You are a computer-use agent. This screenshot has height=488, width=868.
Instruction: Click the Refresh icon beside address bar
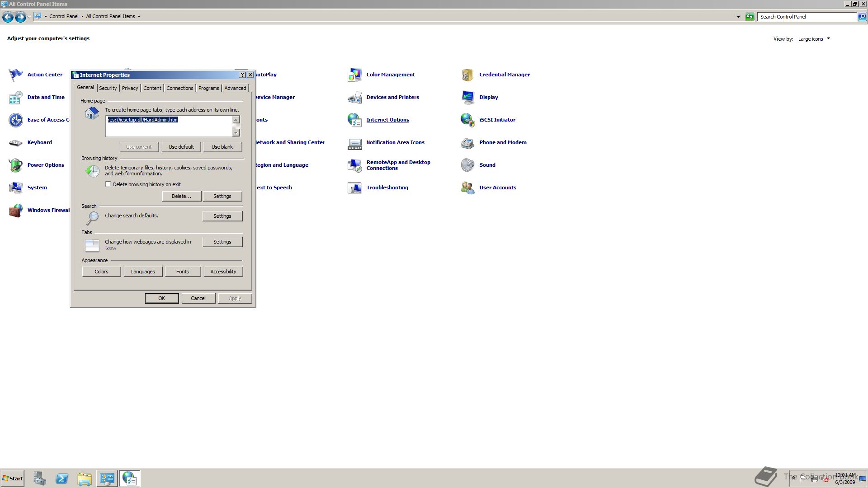point(750,17)
